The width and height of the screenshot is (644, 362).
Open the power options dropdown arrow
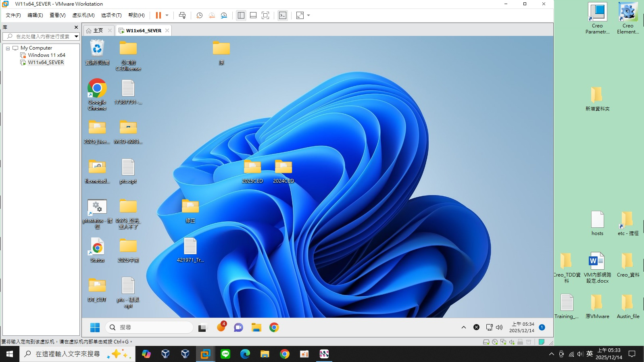(167, 15)
